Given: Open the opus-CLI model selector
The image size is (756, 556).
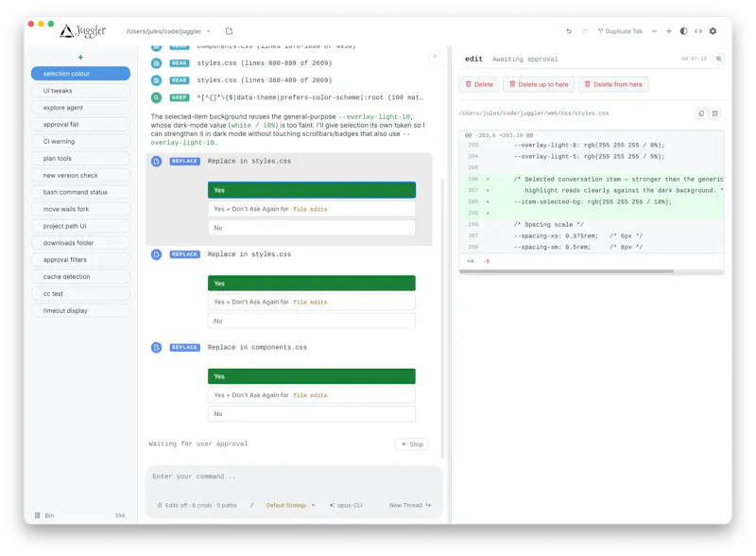Looking at the screenshot, I should (346, 505).
